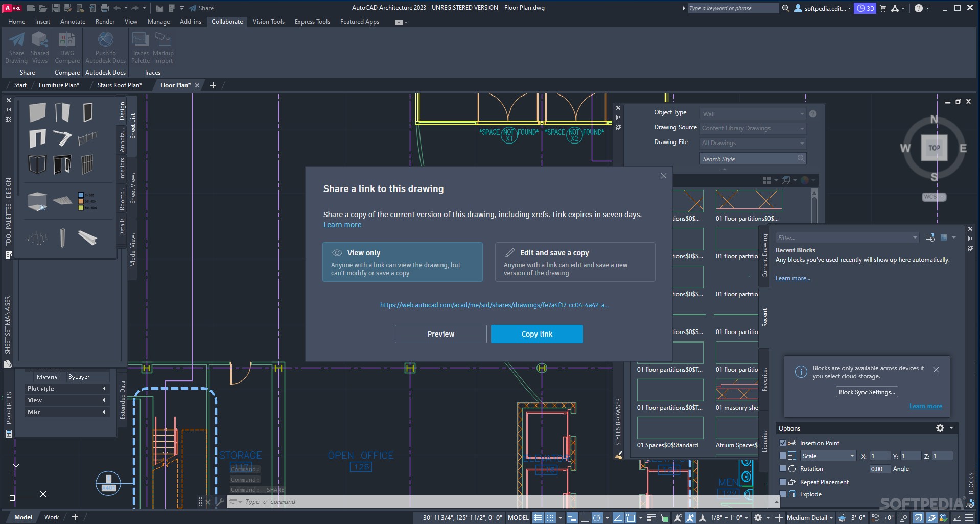Click the Copy link button

point(537,334)
